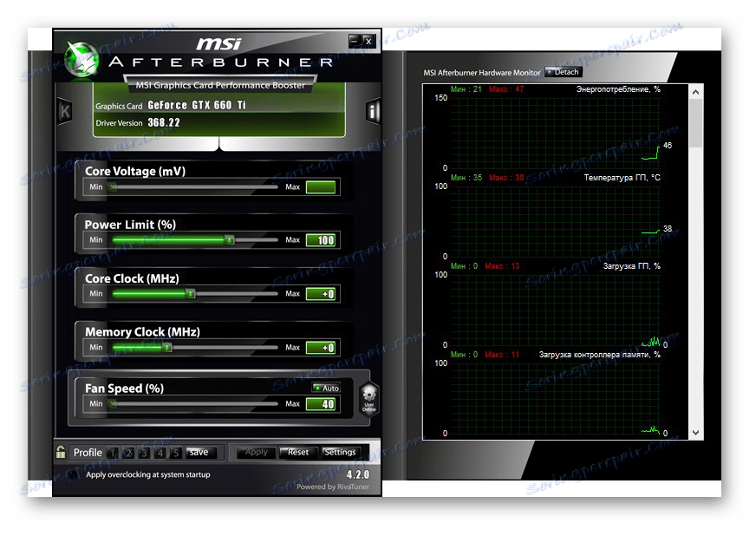756x536 pixels.
Task: Click the Power Limit value field showing 100
Action: click(321, 240)
